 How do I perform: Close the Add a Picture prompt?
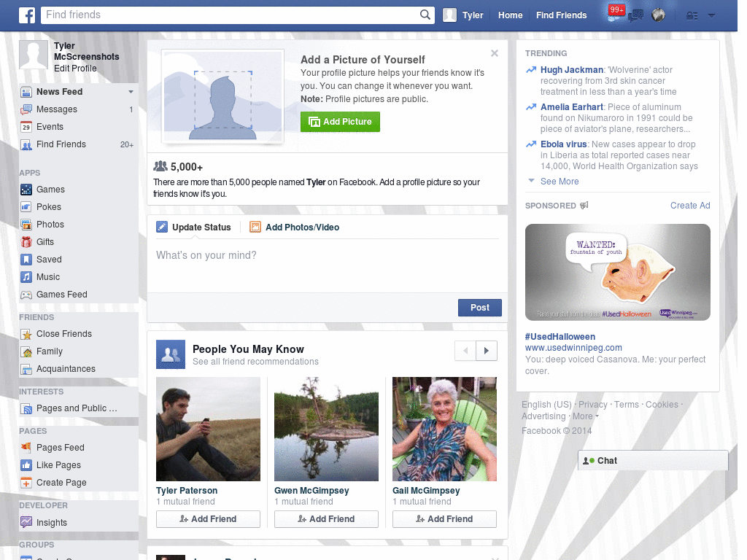coord(495,53)
